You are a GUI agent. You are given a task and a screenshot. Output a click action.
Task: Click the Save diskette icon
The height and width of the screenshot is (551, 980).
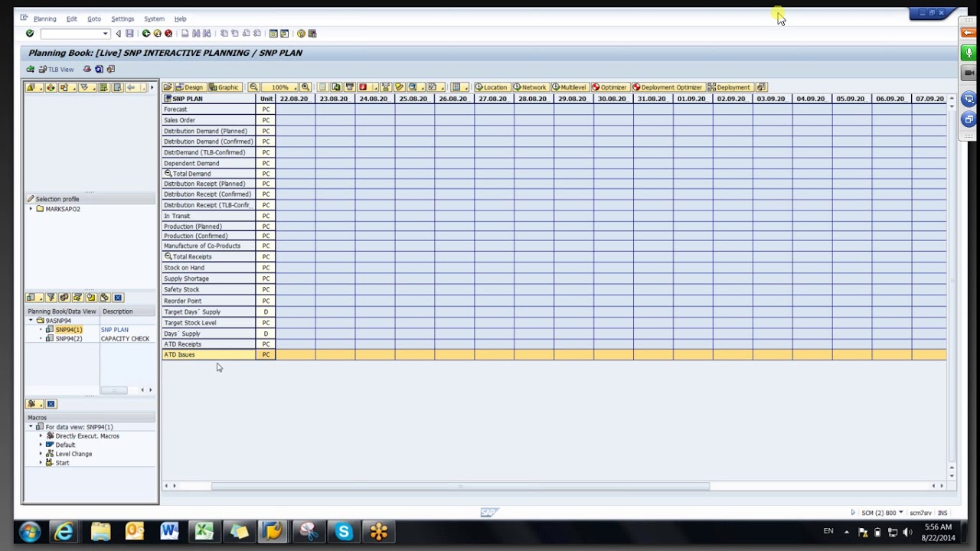click(x=129, y=34)
